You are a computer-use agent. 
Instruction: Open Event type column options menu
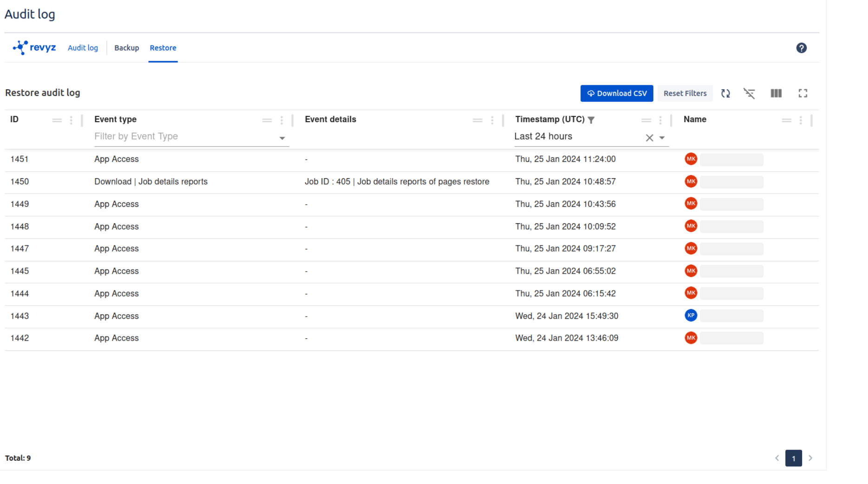pos(282,120)
